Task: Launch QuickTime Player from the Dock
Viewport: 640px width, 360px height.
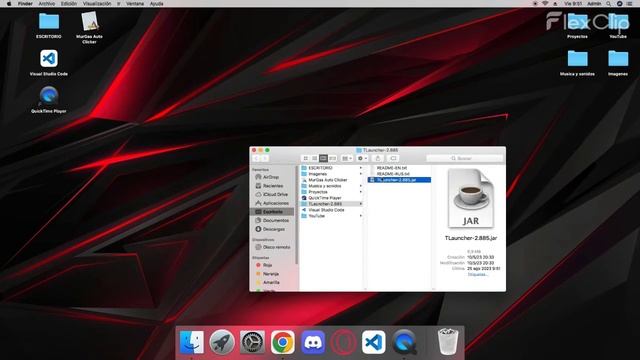Action: tap(404, 342)
